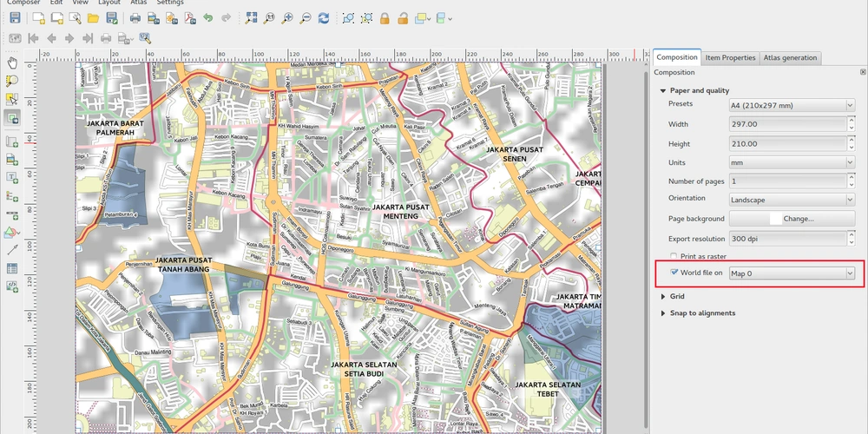Open the World file map dropdown
This screenshot has width=868, height=434.
[792, 273]
